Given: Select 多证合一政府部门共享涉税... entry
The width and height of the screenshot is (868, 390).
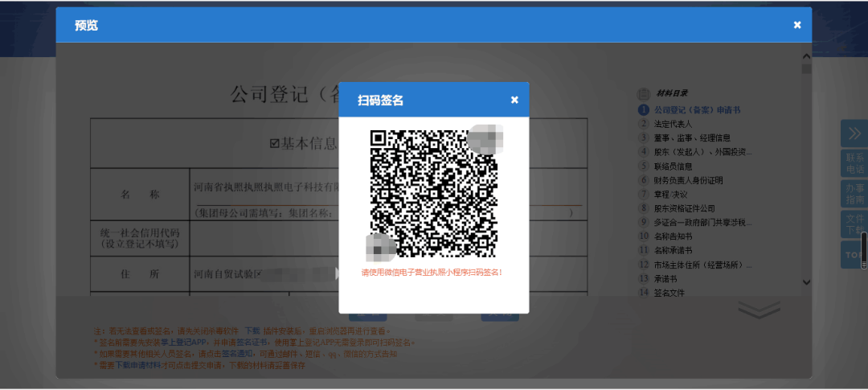Looking at the screenshot, I should pos(702,223).
